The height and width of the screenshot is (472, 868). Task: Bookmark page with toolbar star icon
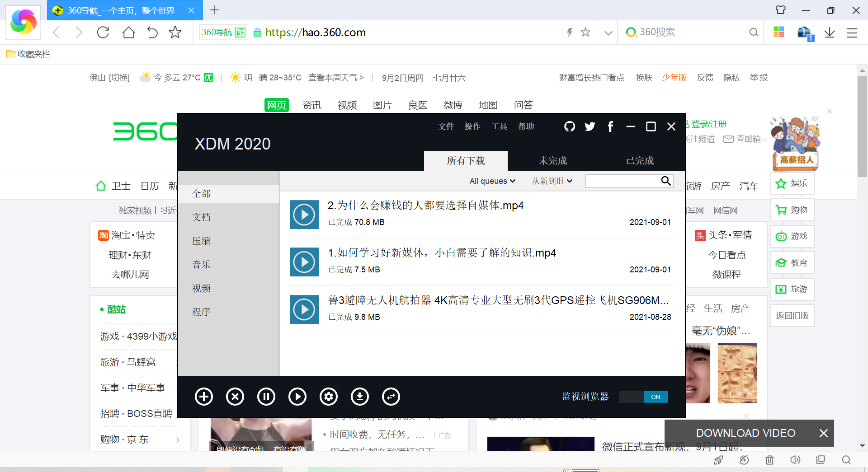click(x=175, y=32)
